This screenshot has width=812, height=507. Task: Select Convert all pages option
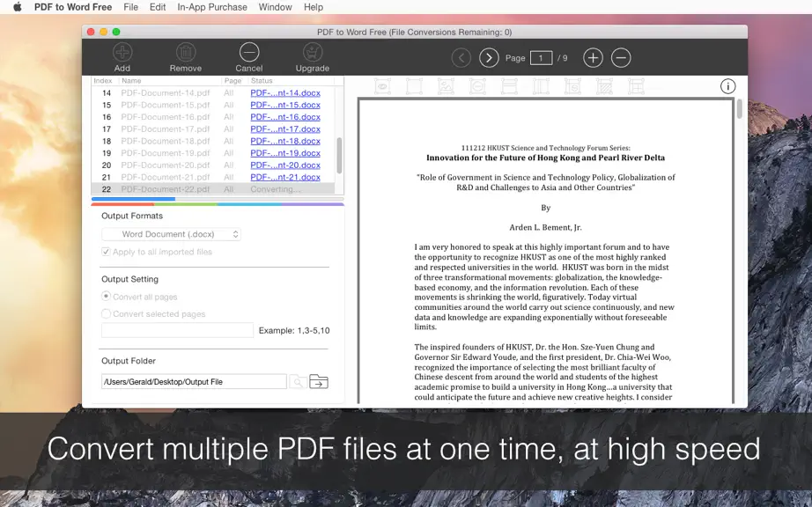(x=107, y=297)
